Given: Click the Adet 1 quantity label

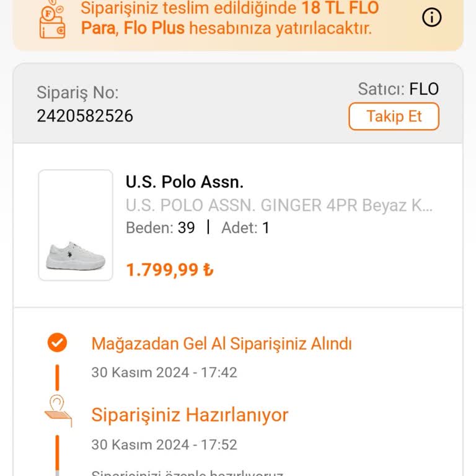Looking at the screenshot, I should click(x=245, y=227).
